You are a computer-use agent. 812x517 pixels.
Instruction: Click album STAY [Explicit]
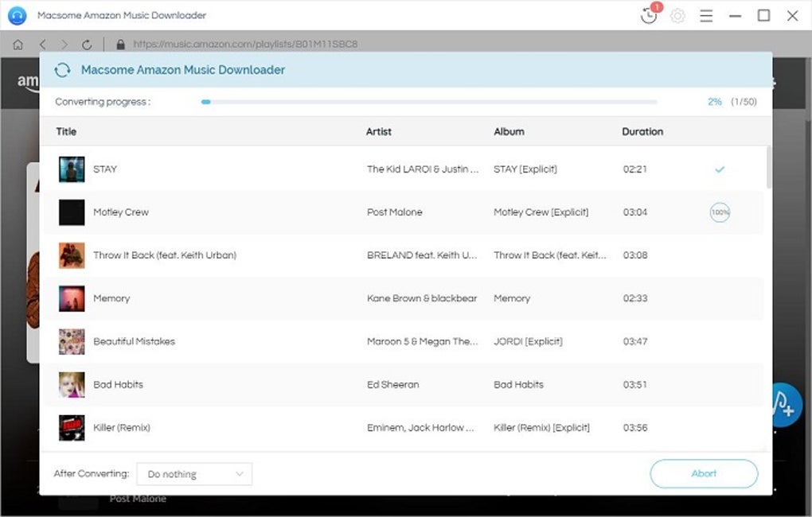(525, 169)
